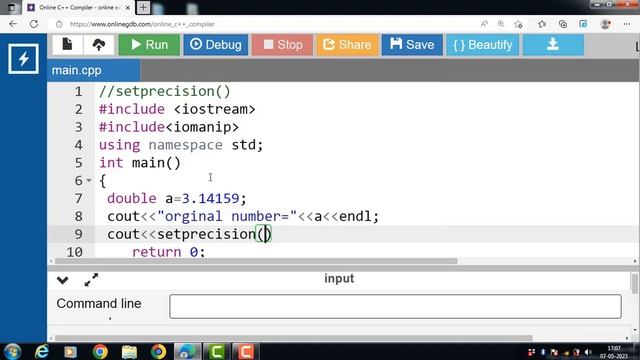Go back with the browser back arrow
Viewport: 640px width, 360px height.
click(x=13, y=24)
